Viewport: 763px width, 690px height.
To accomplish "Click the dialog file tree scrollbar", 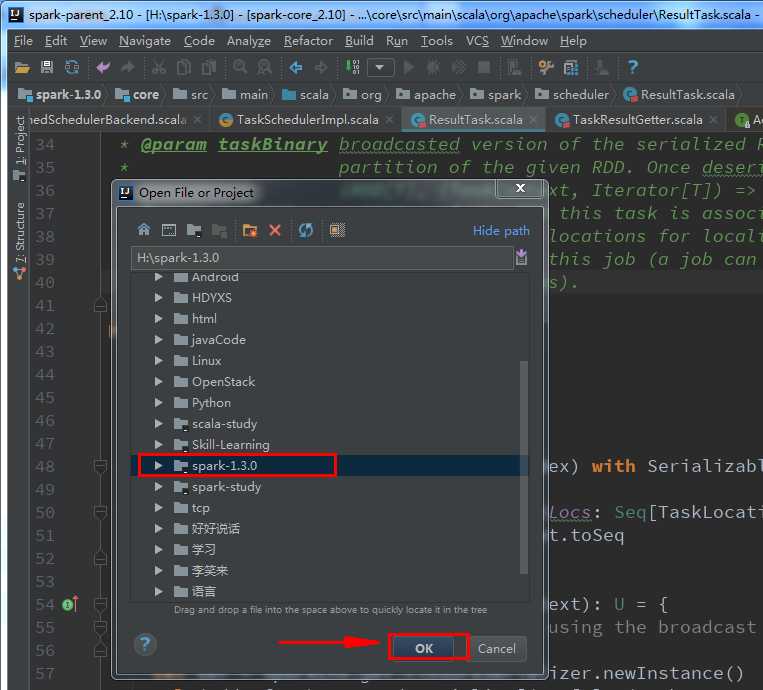I will [524, 467].
